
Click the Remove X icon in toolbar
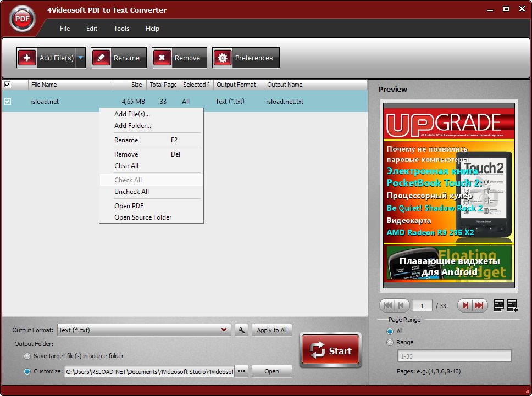162,58
